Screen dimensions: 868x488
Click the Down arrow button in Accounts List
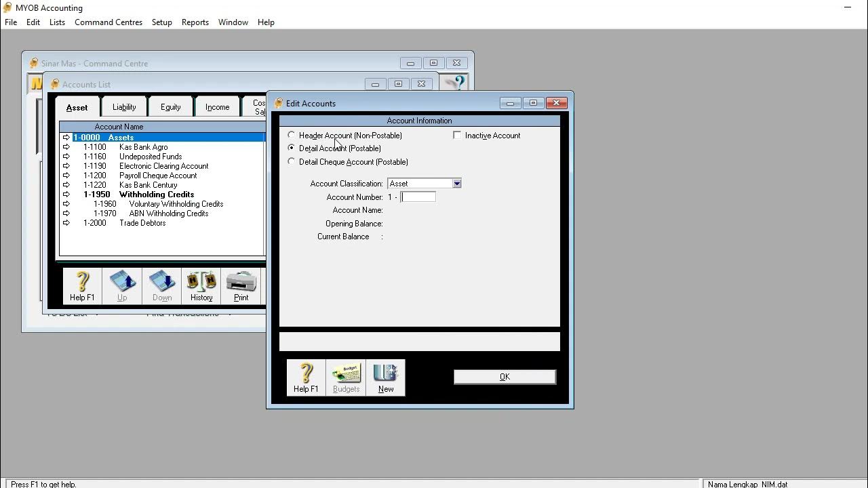(x=162, y=285)
